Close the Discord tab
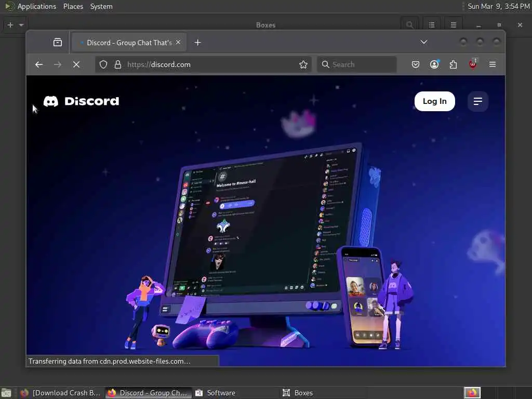Viewport: 532px width, 399px height. pyautogui.click(x=179, y=43)
